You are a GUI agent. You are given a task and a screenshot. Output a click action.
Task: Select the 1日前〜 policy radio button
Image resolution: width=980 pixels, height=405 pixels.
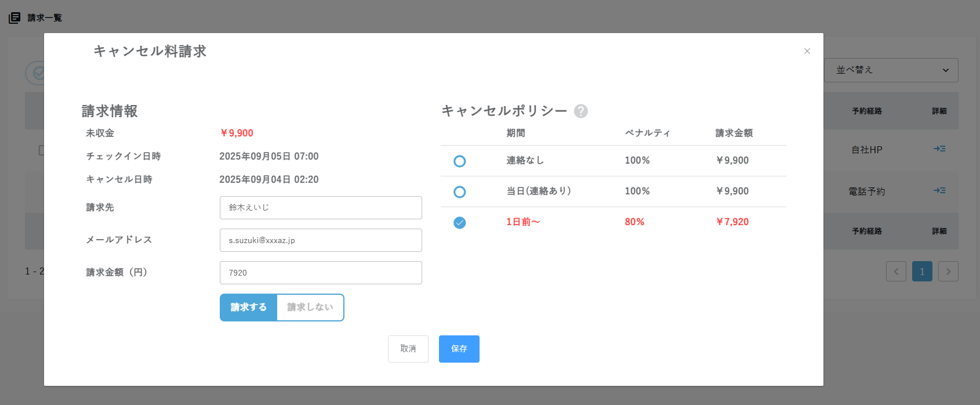(459, 223)
